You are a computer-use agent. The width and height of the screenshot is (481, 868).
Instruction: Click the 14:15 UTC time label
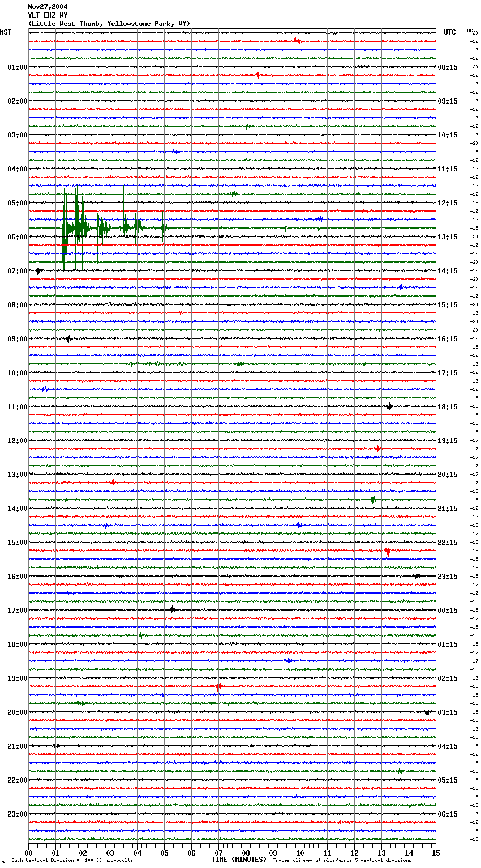pos(448,271)
